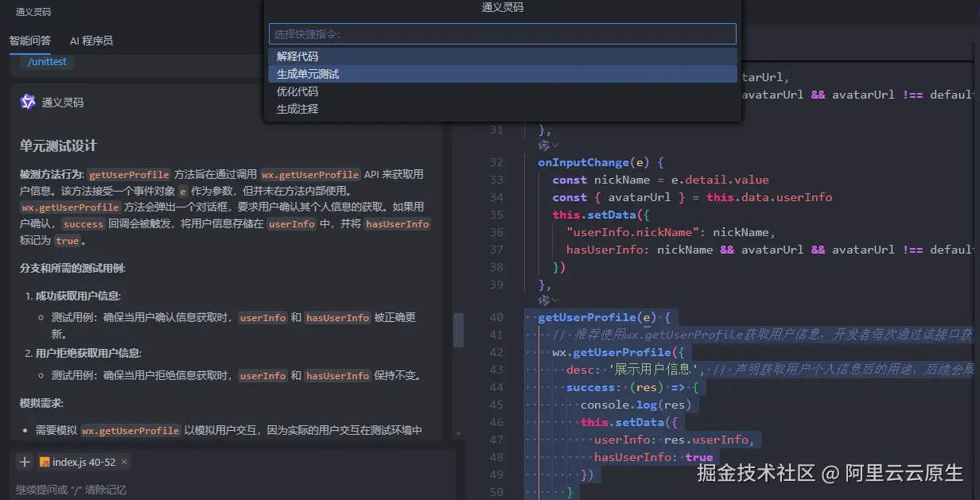Click the 分支和所需的测试用例 subheading
This screenshot has width=980, height=500.
click(72, 268)
